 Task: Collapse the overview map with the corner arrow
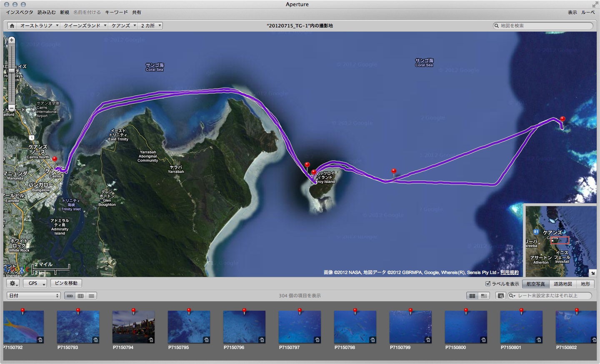tap(593, 273)
